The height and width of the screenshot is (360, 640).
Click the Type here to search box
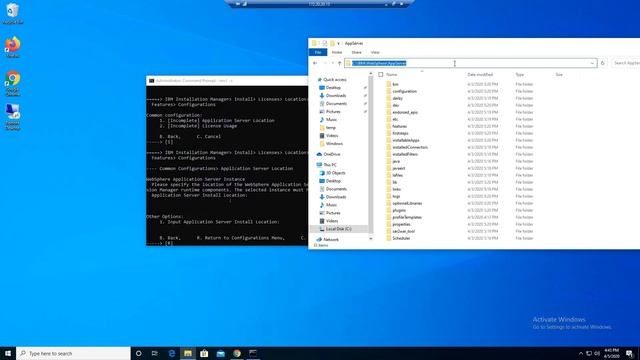(x=73, y=353)
